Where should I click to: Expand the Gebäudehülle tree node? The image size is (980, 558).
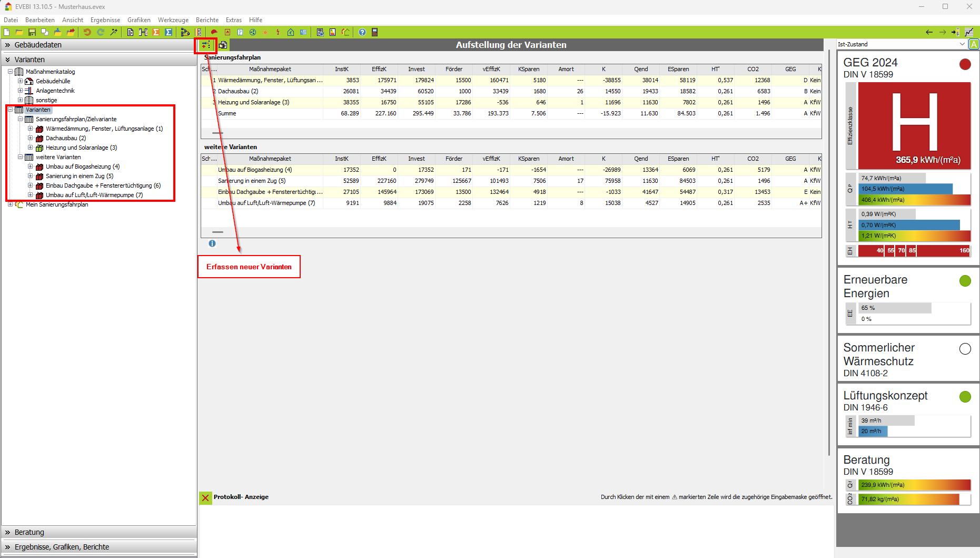(x=21, y=81)
